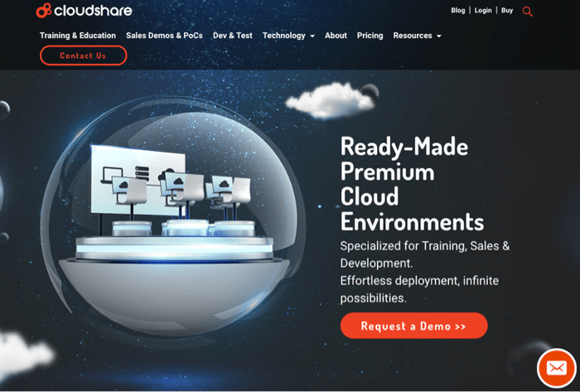Navigate to Dev & Test
580x392 pixels.
coord(232,36)
